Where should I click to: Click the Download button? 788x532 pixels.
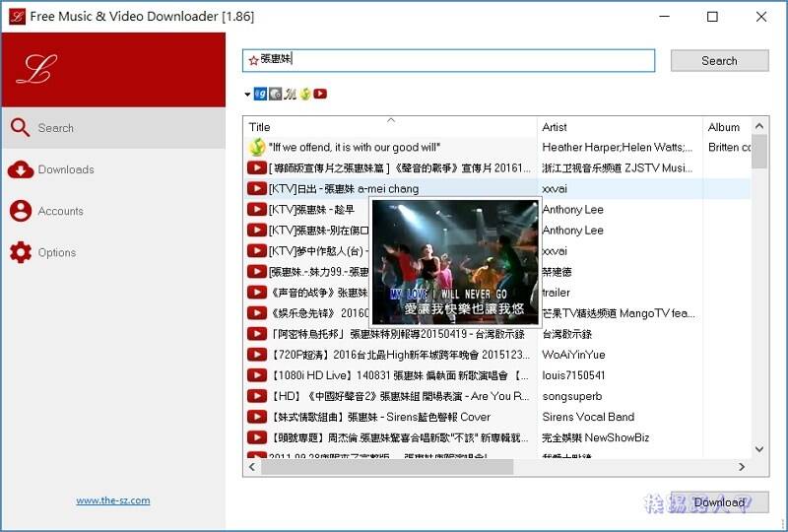point(720,501)
